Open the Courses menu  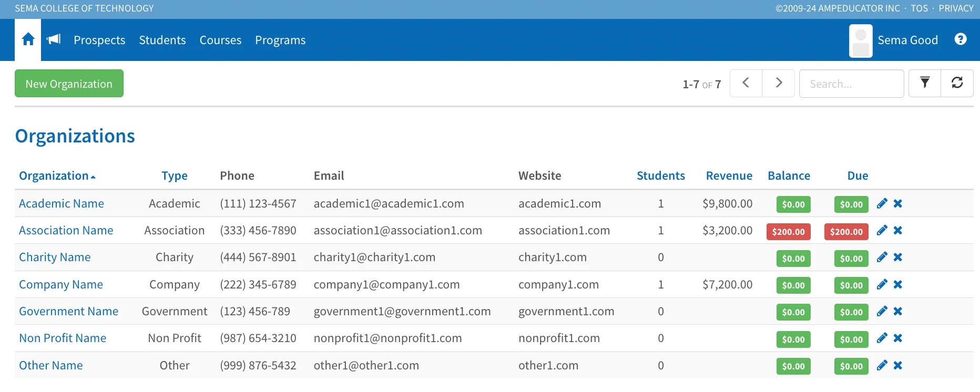(x=220, y=40)
